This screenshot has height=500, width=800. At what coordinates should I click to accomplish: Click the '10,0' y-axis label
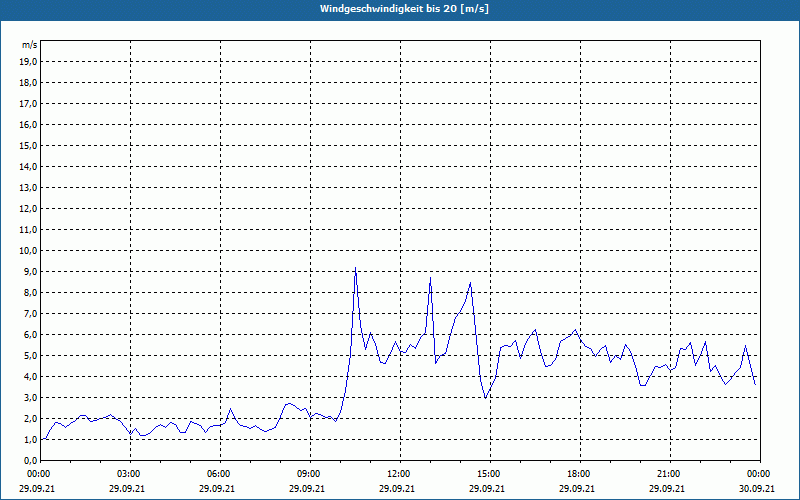[29, 251]
